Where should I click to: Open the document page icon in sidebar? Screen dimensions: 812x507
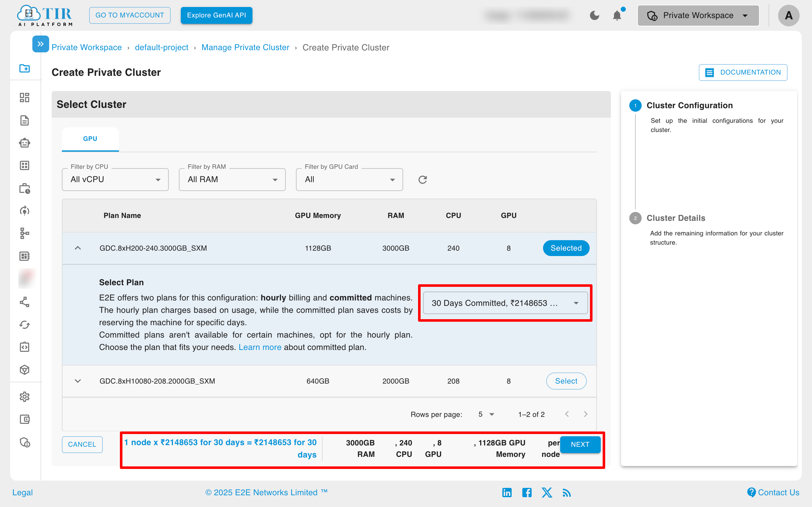24,120
